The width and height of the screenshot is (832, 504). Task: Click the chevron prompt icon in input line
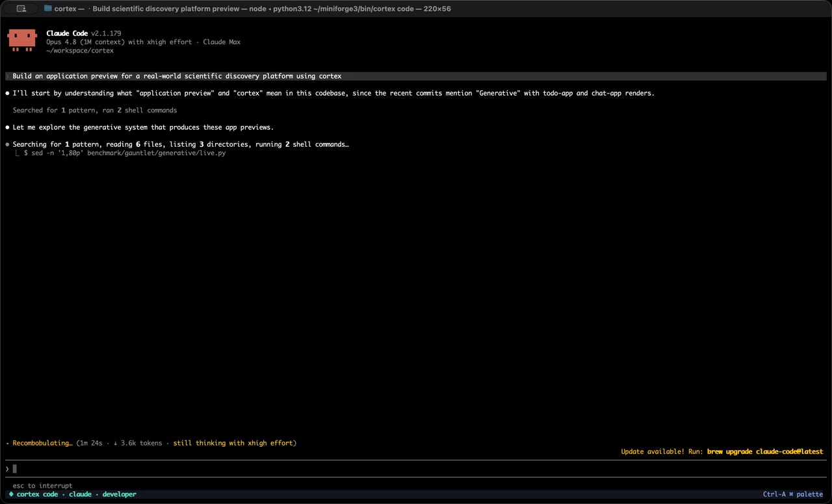click(8, 469)
